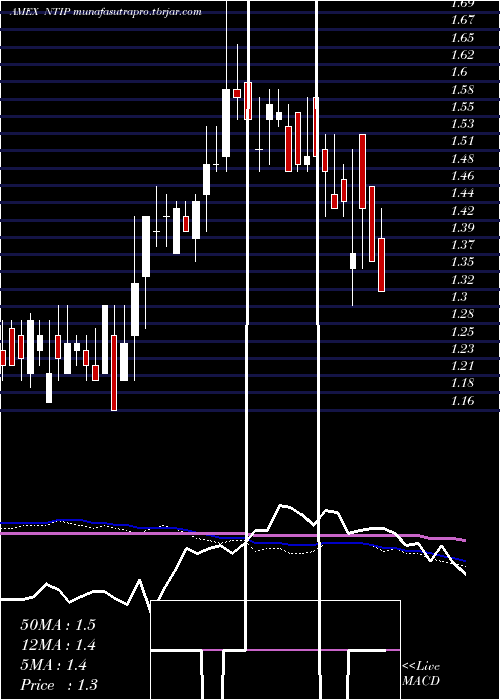Pick the 1.37 price axis label
The height and width of the screenshot is (700, 500).
462,245
